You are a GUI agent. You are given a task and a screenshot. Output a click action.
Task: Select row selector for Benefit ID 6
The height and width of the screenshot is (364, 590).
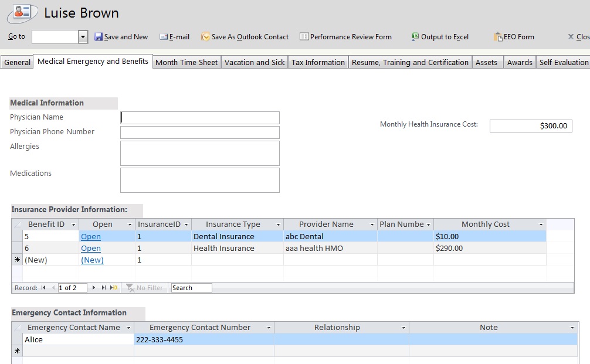click(x=18, y=248)
